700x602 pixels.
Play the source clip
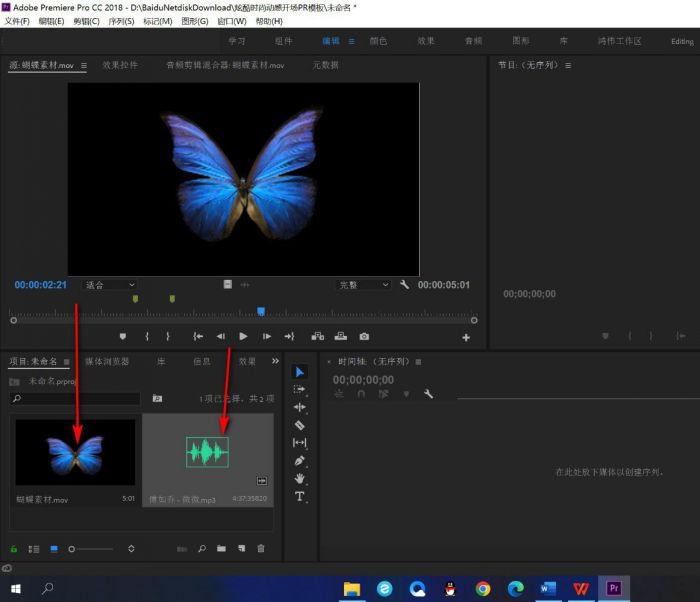coord(243,337)
